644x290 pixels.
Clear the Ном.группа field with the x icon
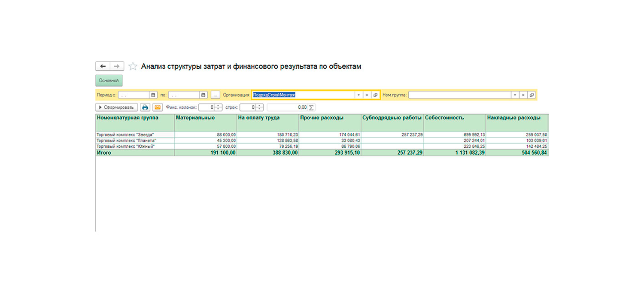pos(523,95)
